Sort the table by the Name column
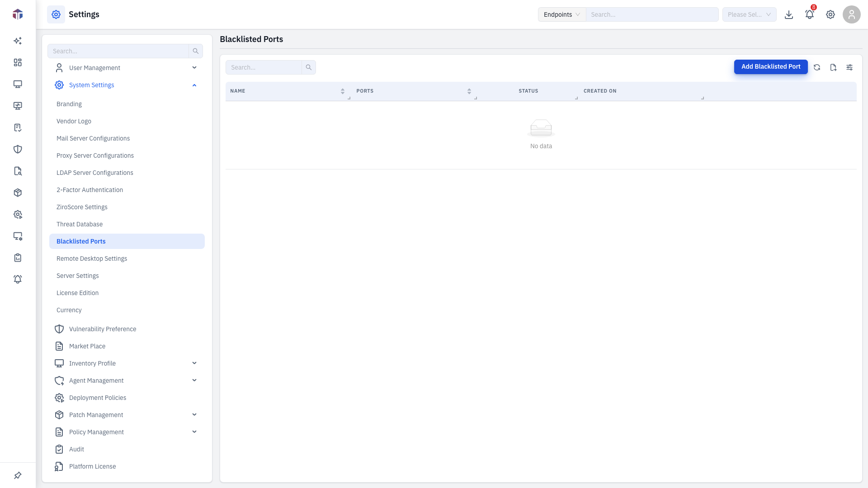The image size is (868, 488). (x=343, y=91)
